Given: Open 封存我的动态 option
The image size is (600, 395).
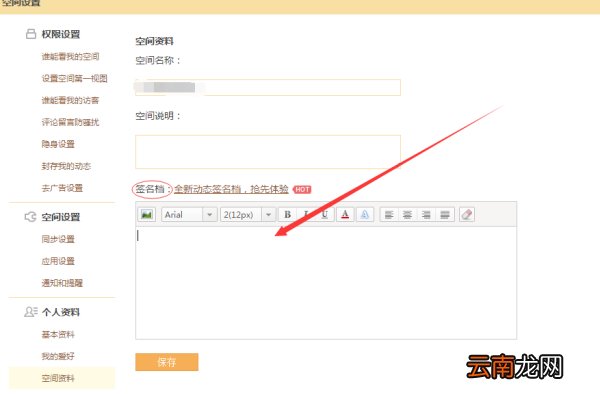Looking at the screenshot, I should tap(66, 166).
